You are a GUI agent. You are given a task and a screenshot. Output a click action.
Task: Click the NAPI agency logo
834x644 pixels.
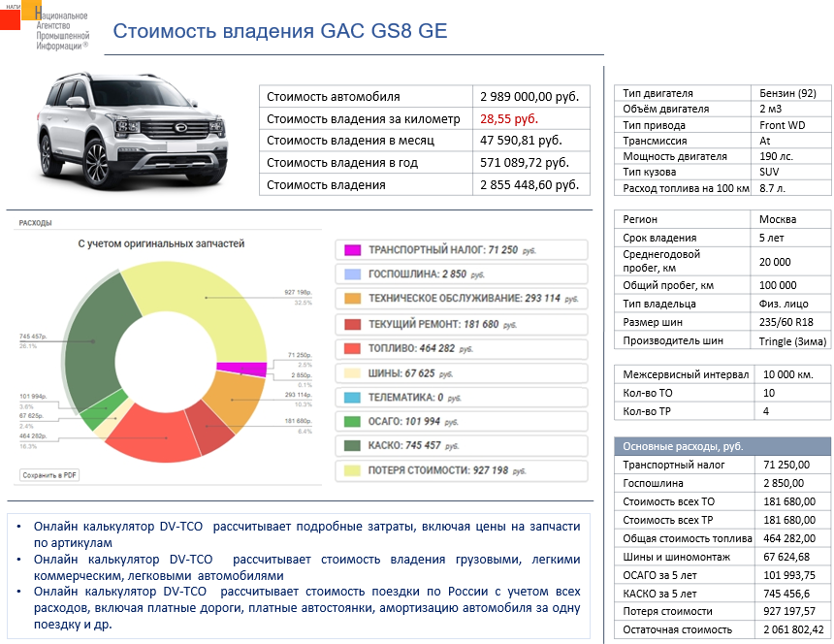click(47, 25)
